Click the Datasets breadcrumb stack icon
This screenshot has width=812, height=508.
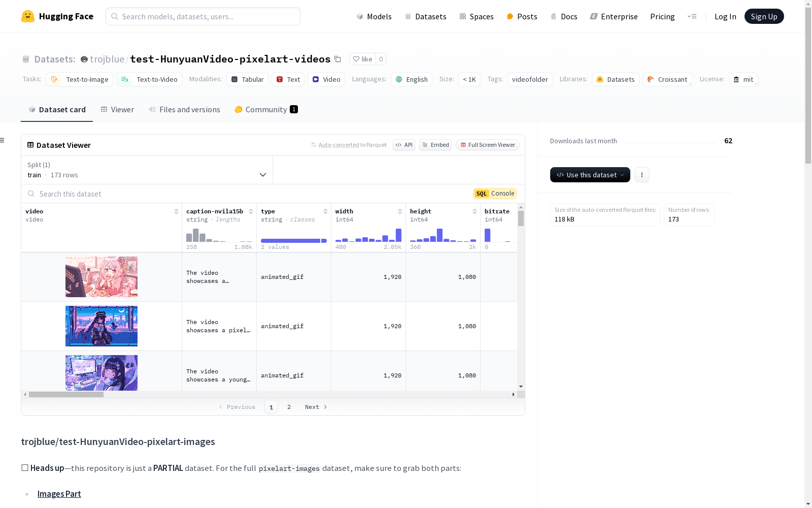pyautogui.click(x=26, y=59)
